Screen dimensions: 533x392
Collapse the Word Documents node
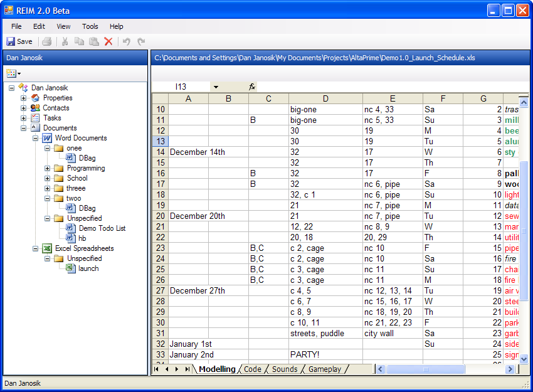pos(35,139)
